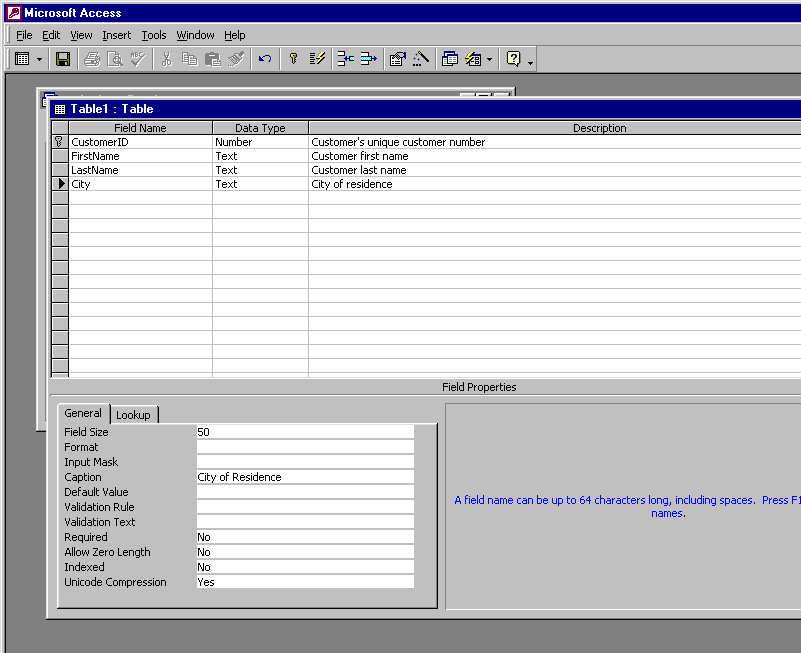Viewport: 801px width, 653px height.
Task: Click the description "Customer first name"
Action: click(x=360, y=156)
